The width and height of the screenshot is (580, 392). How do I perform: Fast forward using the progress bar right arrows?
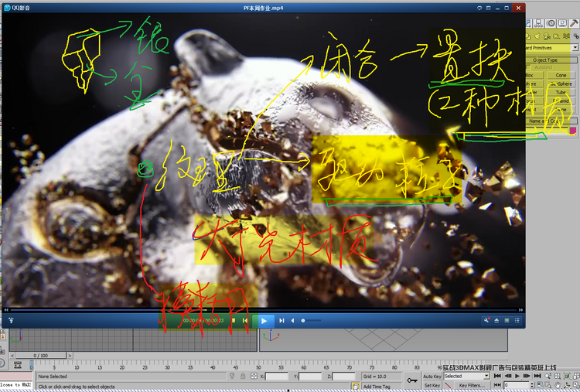520,310
